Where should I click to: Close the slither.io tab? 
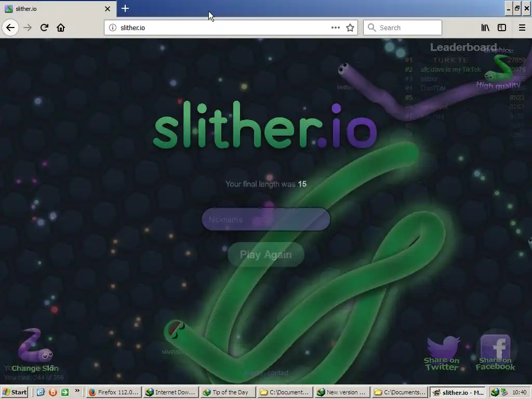click(x=107, y=9)
